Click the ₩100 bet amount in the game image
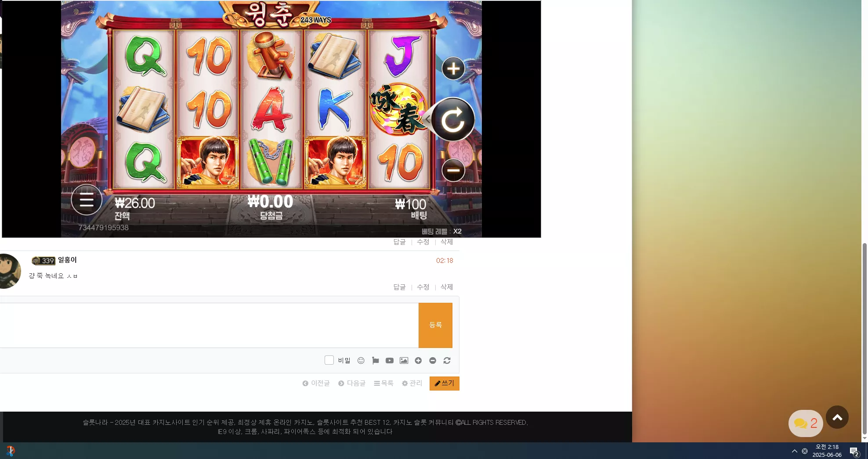 411,204
